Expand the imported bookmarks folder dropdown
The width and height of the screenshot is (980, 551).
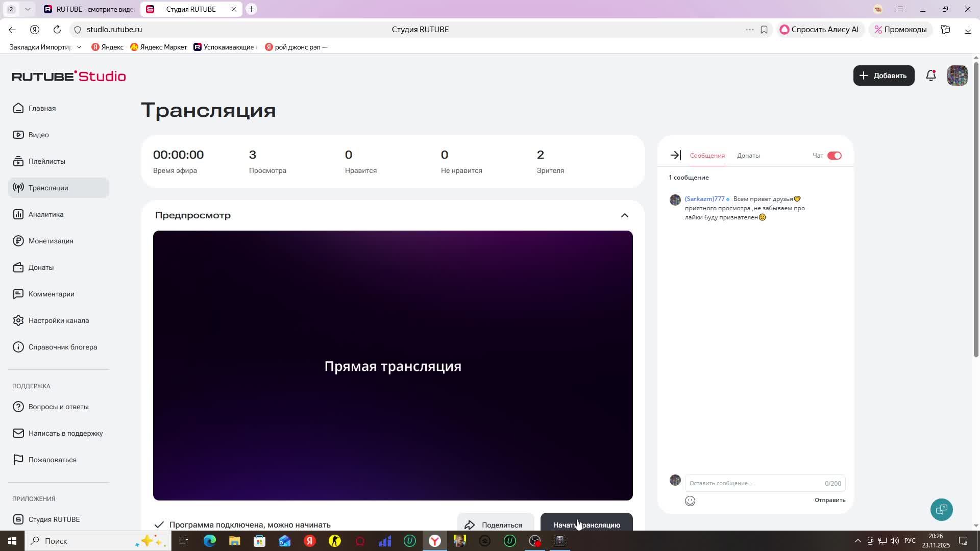[x=79, y=47]
